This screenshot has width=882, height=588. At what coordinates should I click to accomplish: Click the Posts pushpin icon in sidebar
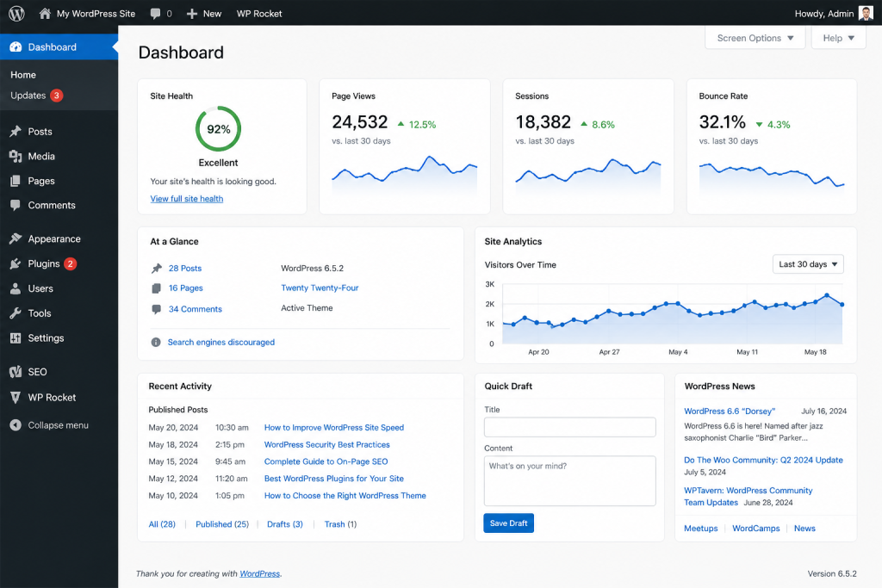pyautogui.click(x=16, y=132)
